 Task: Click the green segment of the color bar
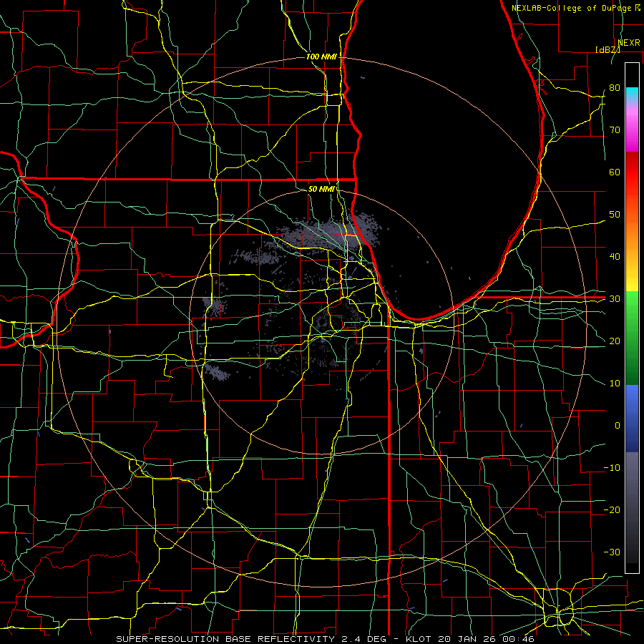pos(632,338)
